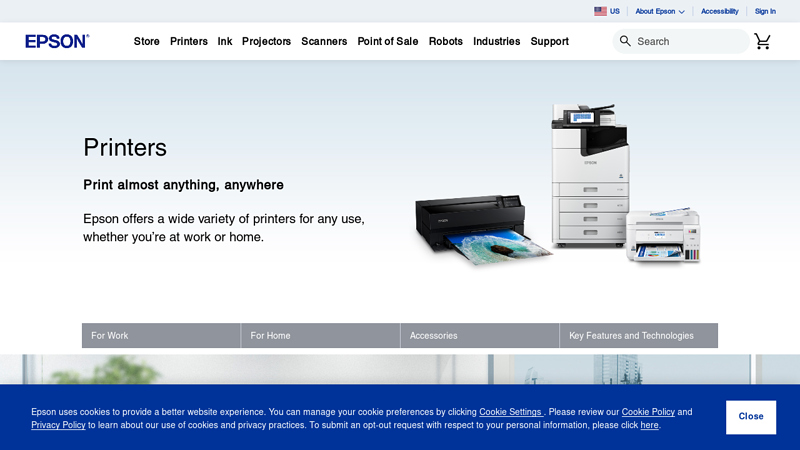
Task: Open the Privacy Policy link
Action: (58, 425)
